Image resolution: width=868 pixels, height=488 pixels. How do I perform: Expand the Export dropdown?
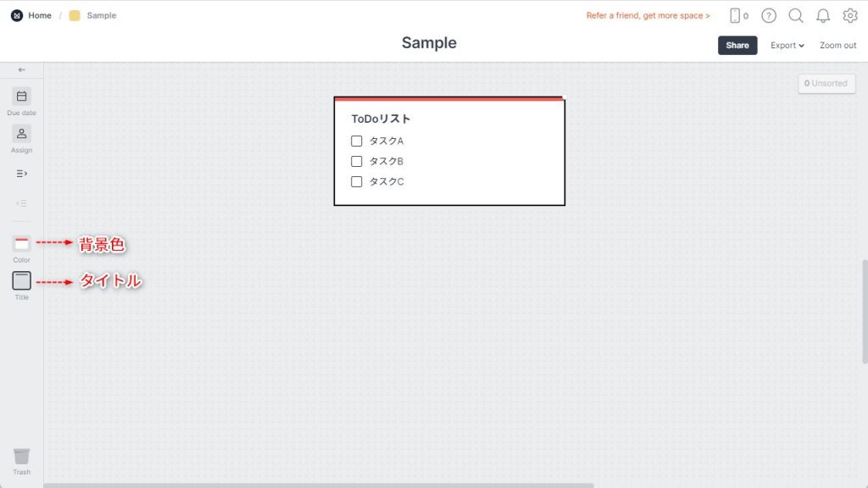pos(787,46)
